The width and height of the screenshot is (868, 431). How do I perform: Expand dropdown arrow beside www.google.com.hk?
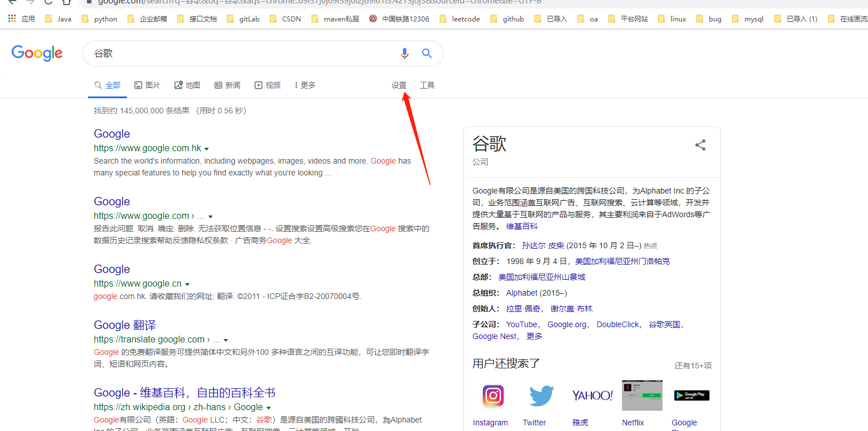[207, 149]
